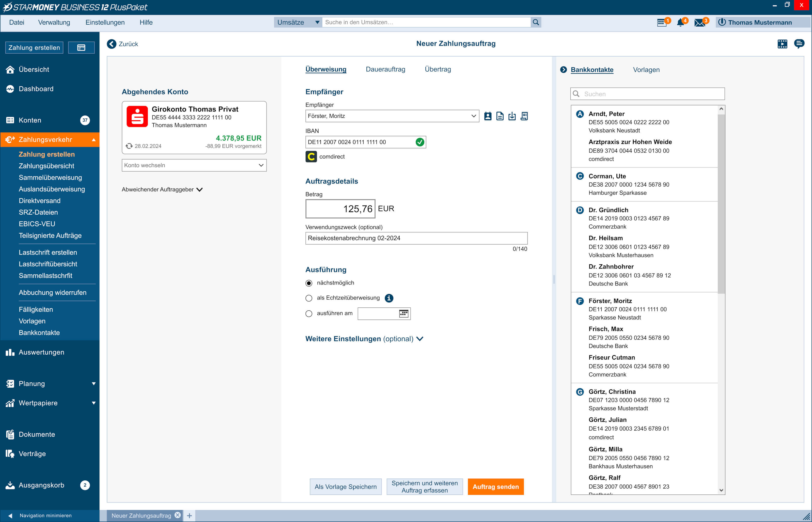Click the Zurück back arrow
The image size is (812, 522).
coord(112,44)
